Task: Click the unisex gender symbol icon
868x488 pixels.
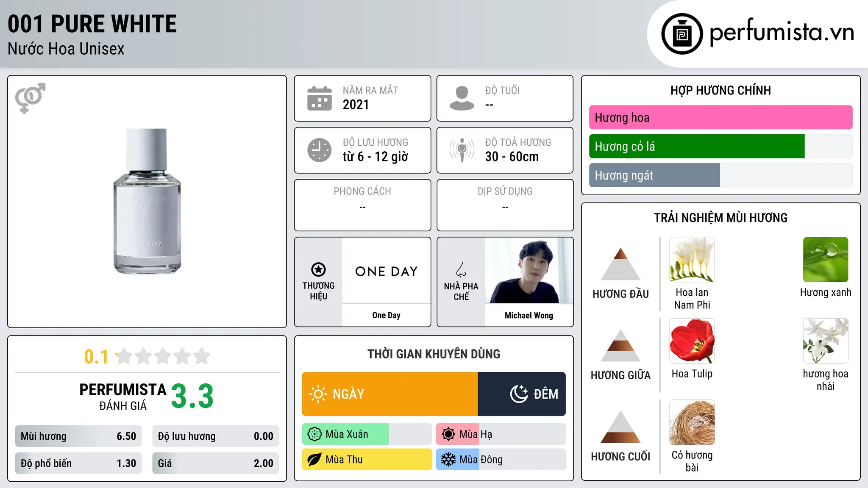Action: pyautogui.click(x=30, y=98)
